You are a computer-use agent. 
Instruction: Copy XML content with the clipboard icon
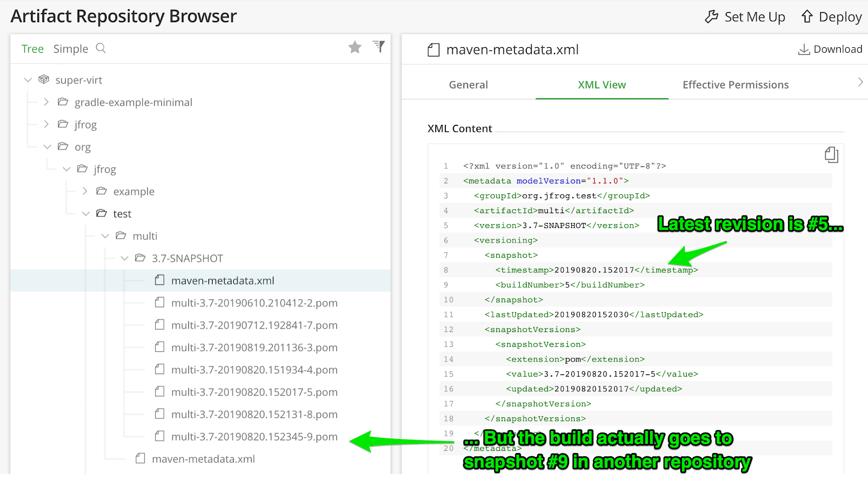(x=831, y=155)
